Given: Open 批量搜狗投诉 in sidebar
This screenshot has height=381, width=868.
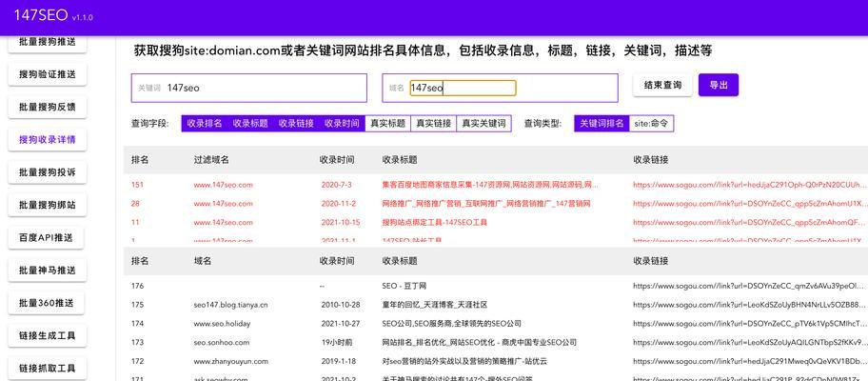Looking at the screenshot, I should (x=47, y=172).
